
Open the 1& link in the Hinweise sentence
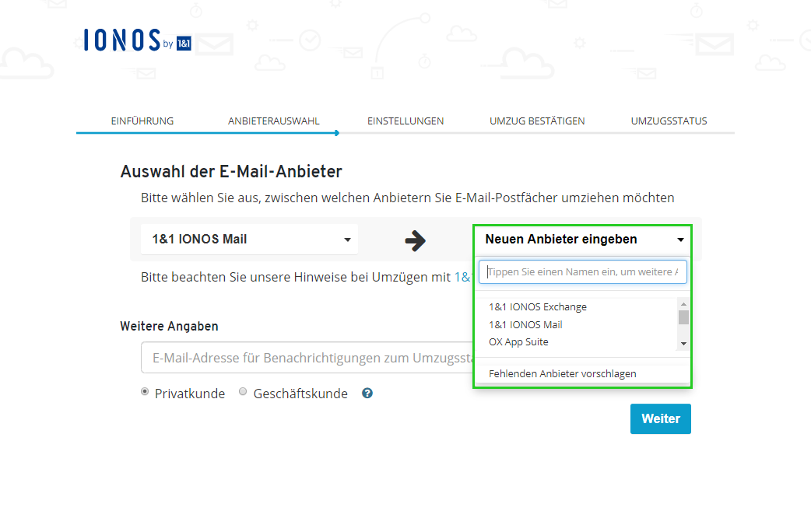(x=464, y=277)
